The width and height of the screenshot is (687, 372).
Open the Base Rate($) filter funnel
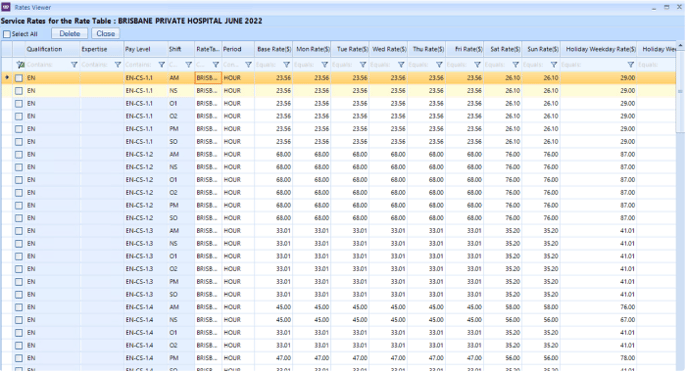(286, 64)
